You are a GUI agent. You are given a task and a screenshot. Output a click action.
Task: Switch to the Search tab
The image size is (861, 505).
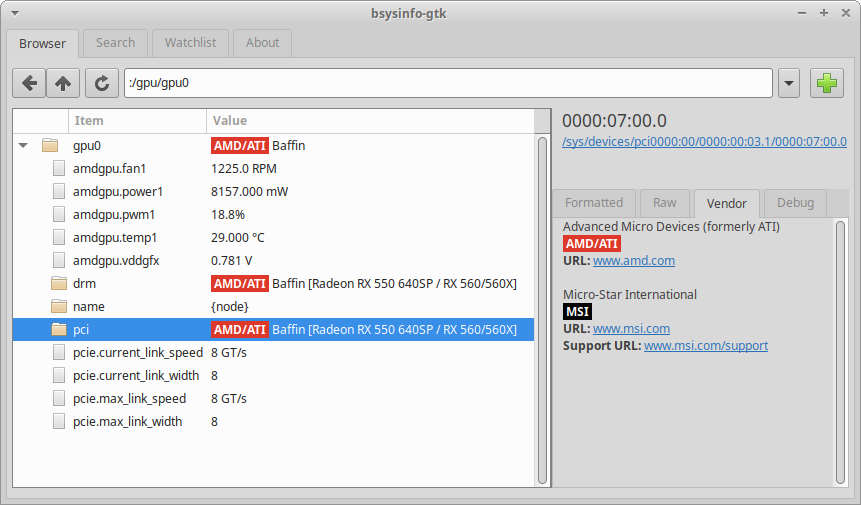point(115,43)
